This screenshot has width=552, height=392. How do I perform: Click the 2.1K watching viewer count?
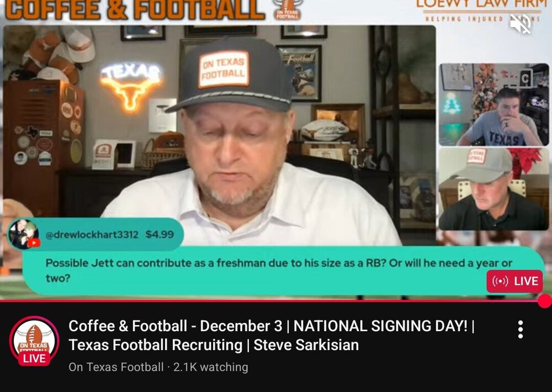coord(210,367)
